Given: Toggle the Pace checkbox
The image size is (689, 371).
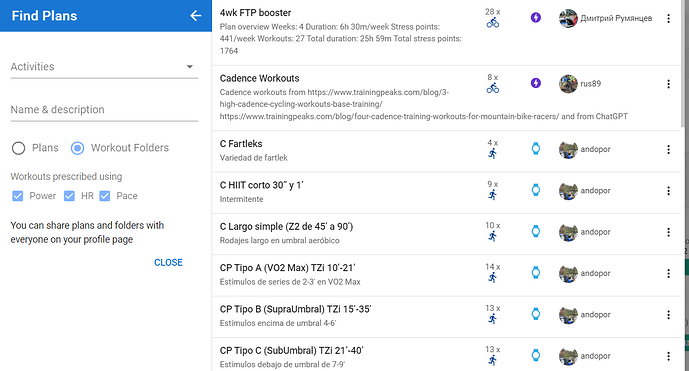Looking at the screenshot, I should (x=105, y=196).
